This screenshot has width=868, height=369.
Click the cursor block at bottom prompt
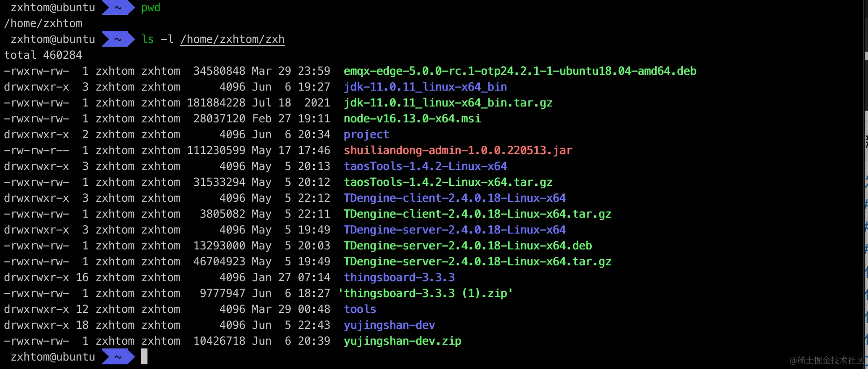click(144, 356)
